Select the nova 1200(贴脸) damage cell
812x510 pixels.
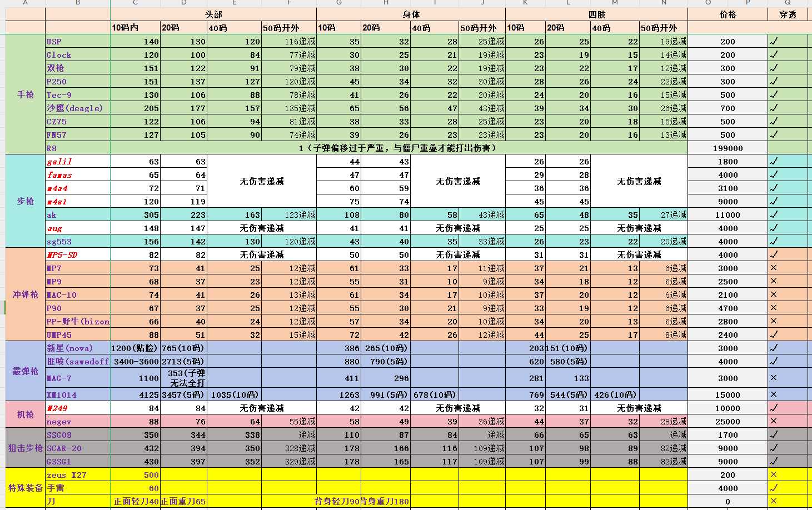(x=136, y=348)
